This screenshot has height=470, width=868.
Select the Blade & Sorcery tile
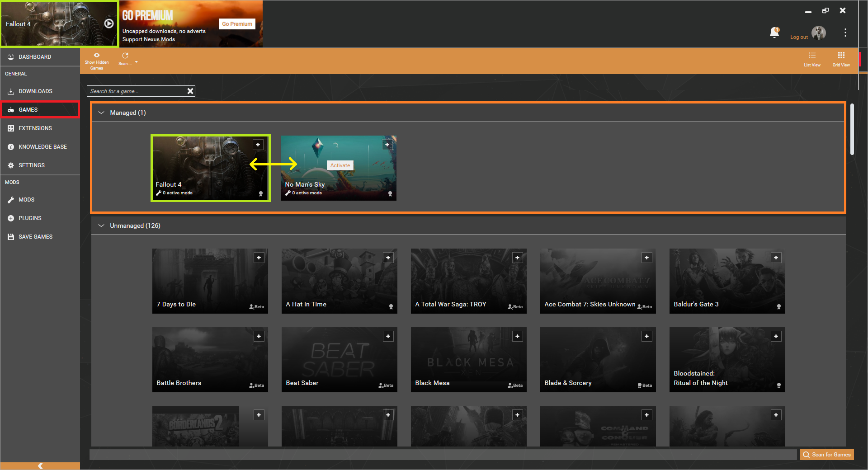598,360
